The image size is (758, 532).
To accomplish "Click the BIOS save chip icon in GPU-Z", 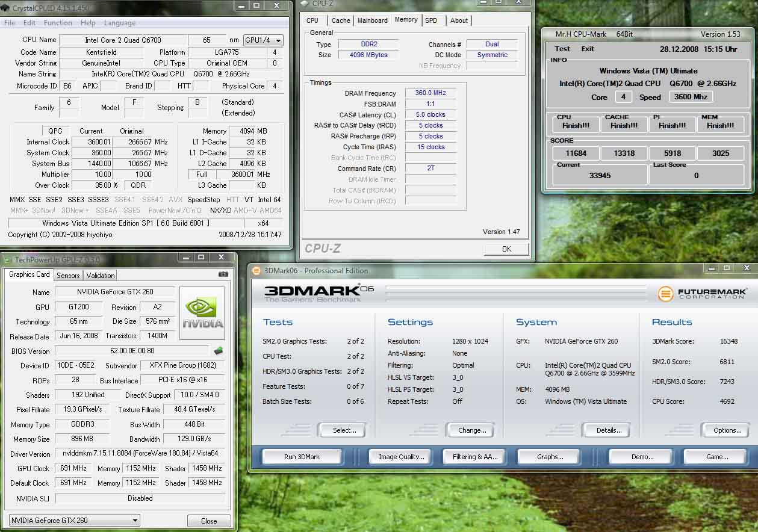I will pos(219,350).
